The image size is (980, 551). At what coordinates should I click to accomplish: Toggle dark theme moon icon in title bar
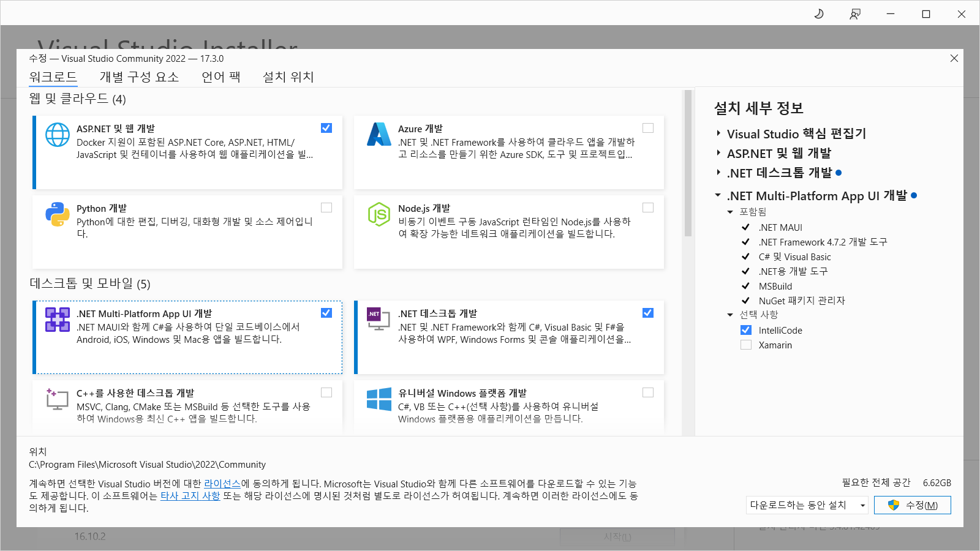coord(819,13)
